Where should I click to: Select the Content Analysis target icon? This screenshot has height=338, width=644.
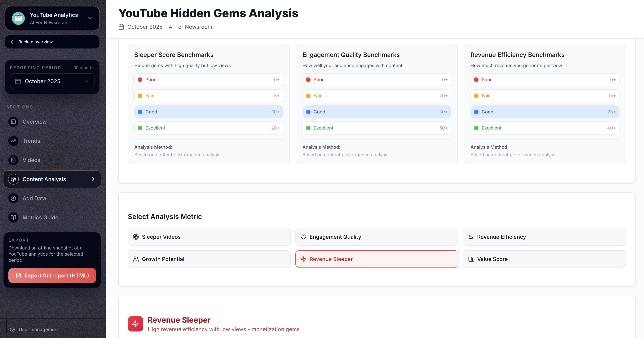point(13,179)
